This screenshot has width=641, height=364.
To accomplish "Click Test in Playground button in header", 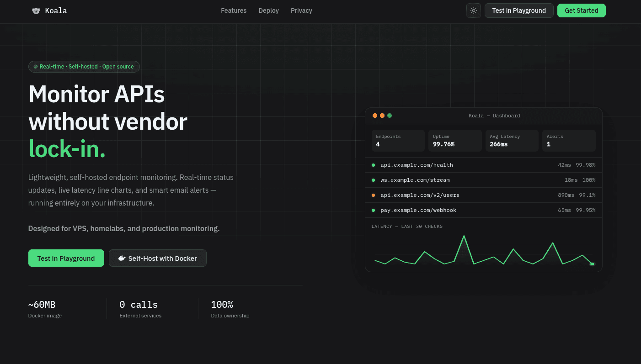I will 519,11.
